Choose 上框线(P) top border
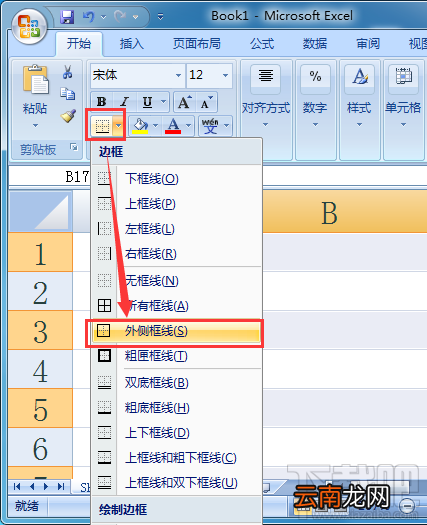 [x=176, y=204]
